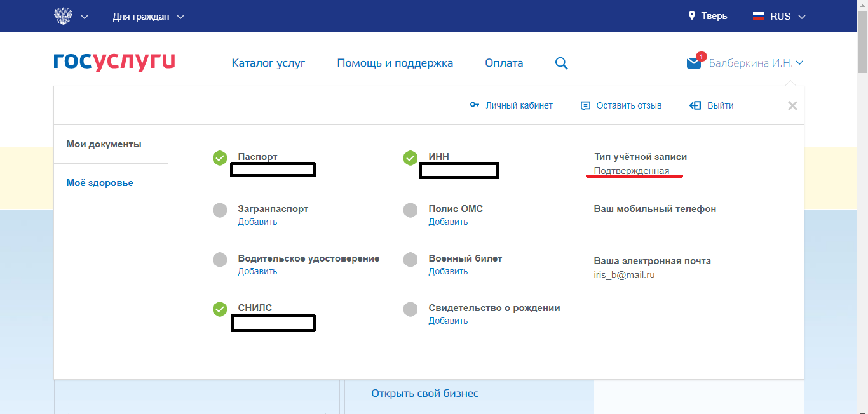This screenshot has height=414, width=868.
Task: Add Загранпаспорт via Добавить link
Action: (x=257, y=222)
